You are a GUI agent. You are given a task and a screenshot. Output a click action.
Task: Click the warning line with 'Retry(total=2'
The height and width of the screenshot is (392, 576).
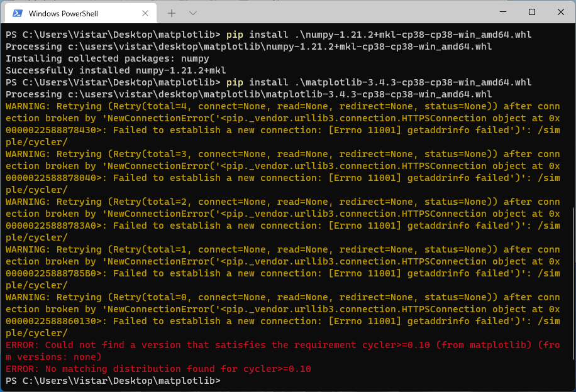[283, 202]
